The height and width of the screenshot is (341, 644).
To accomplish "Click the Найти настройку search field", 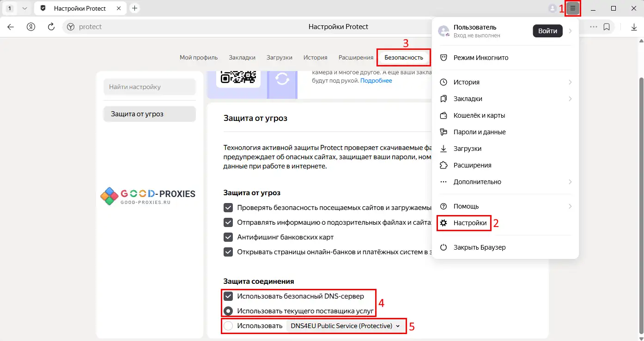I will pos(150,87).
